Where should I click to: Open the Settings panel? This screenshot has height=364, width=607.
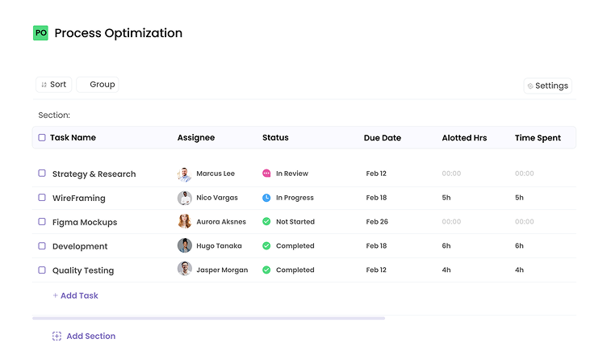click(x=547, y=86)
